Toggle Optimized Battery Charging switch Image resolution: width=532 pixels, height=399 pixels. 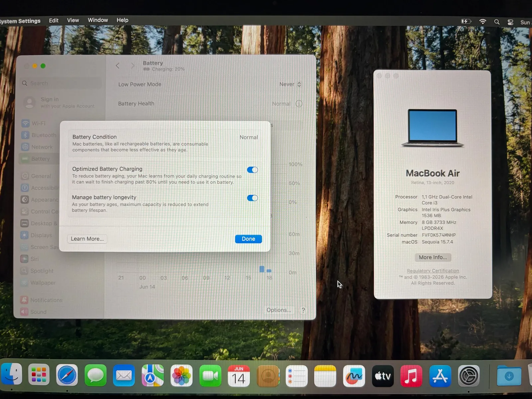252,170
